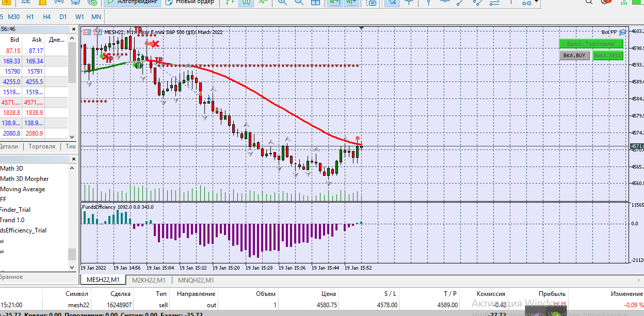The width and height of the screenshot is (644, 316).
Task: Select Math 3D Morpher in Navigator
Action: tap(24, 179)
